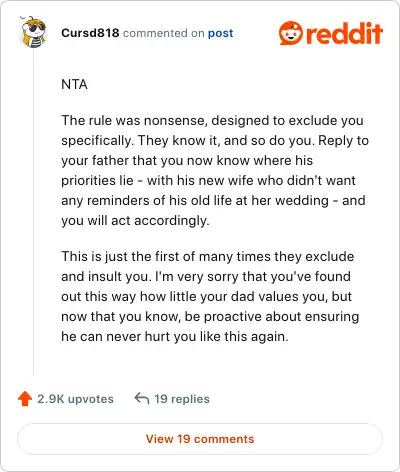400x472 pixels.
Task: Click the View 19 comments button
Action: (200, 439)
